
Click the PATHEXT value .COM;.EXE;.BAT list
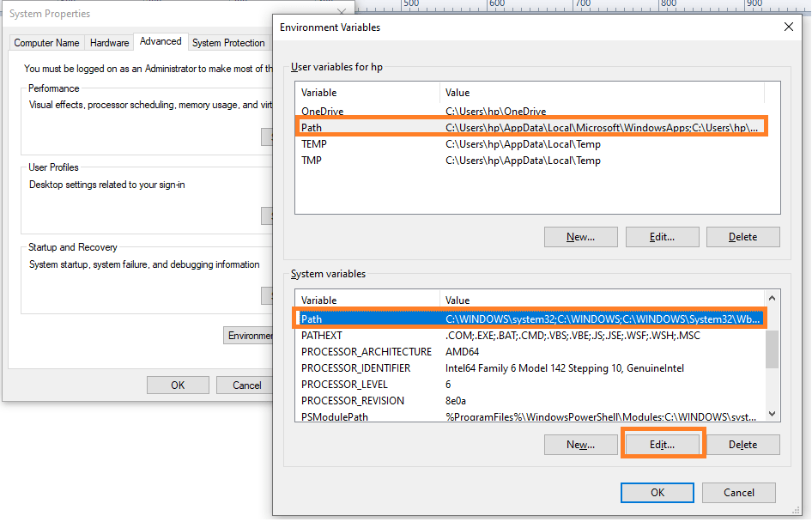click(573, 336)
